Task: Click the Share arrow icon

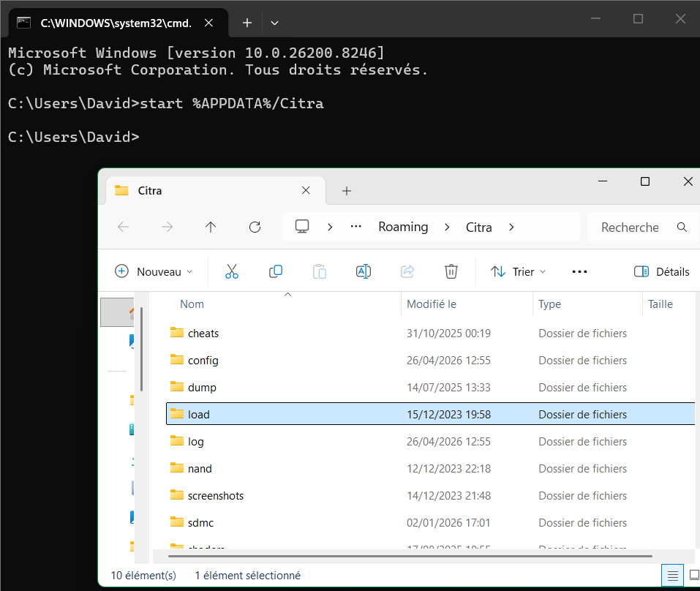Action: click(407, 271)
